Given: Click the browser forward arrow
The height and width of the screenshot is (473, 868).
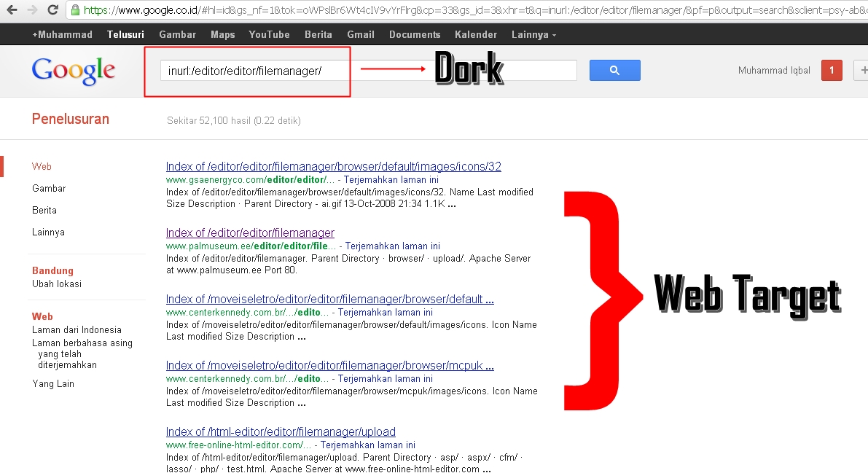Looking at the screenshot, I should point(32,9).
